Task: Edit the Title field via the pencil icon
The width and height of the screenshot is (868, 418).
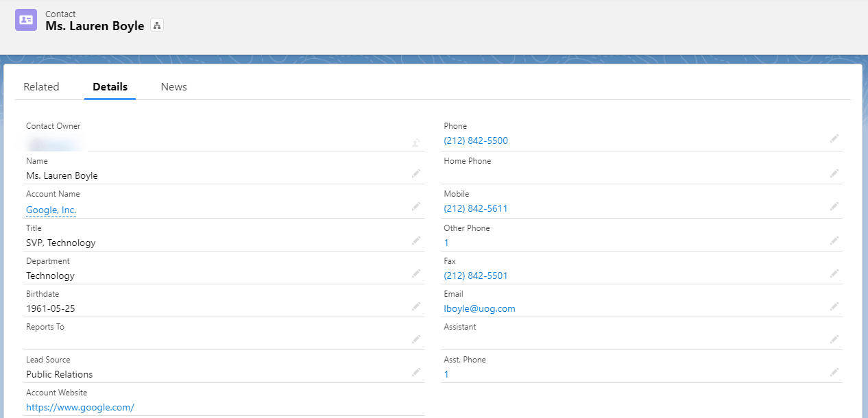Action: pyautogui.click(x=415, y=241)
